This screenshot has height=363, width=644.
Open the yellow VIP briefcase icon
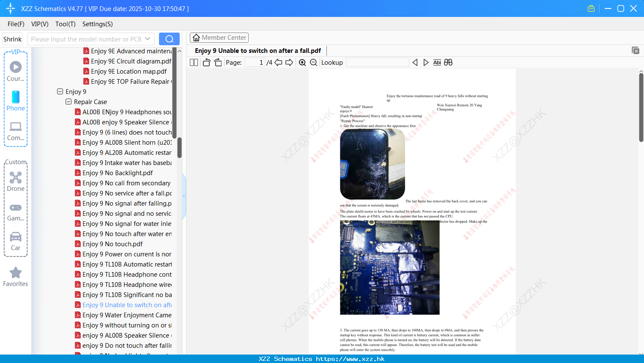(x=591, y=8)
